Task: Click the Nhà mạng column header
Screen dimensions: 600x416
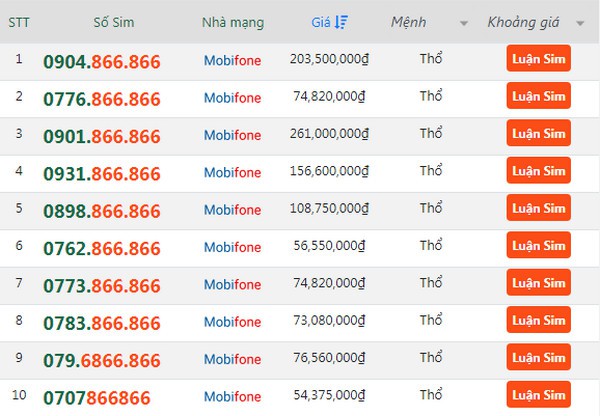Action: coord(231,22)
